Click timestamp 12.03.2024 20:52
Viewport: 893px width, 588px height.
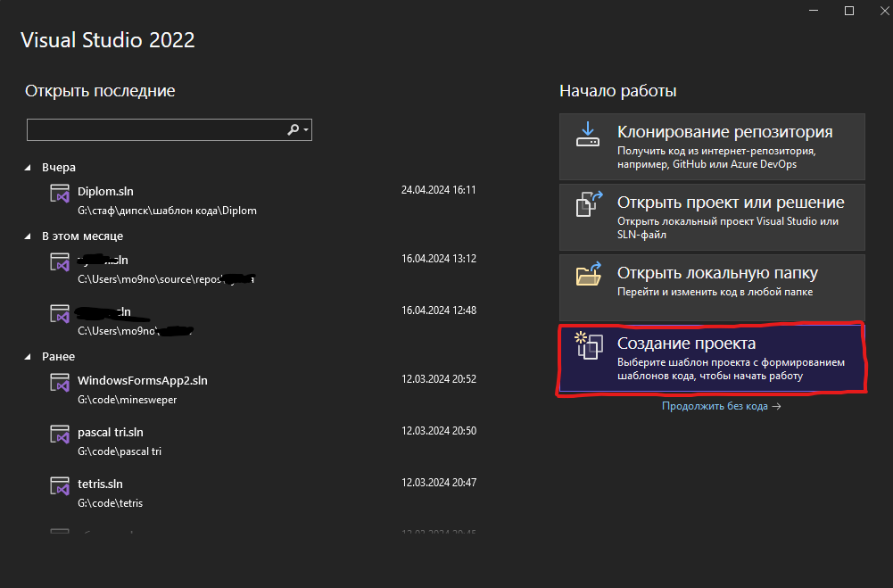pyautogui.click(x=439, y=379)
